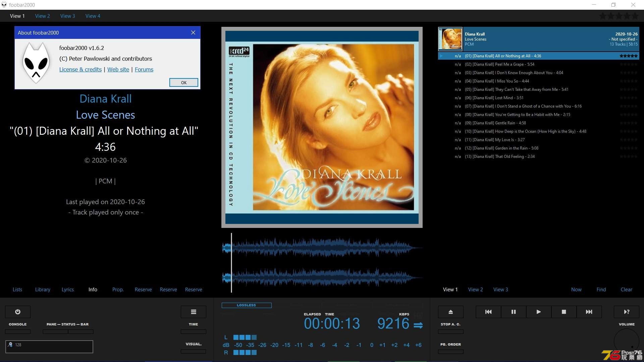
Task: Switch to the top View 2 tab
Action: (x=42, y=16)
